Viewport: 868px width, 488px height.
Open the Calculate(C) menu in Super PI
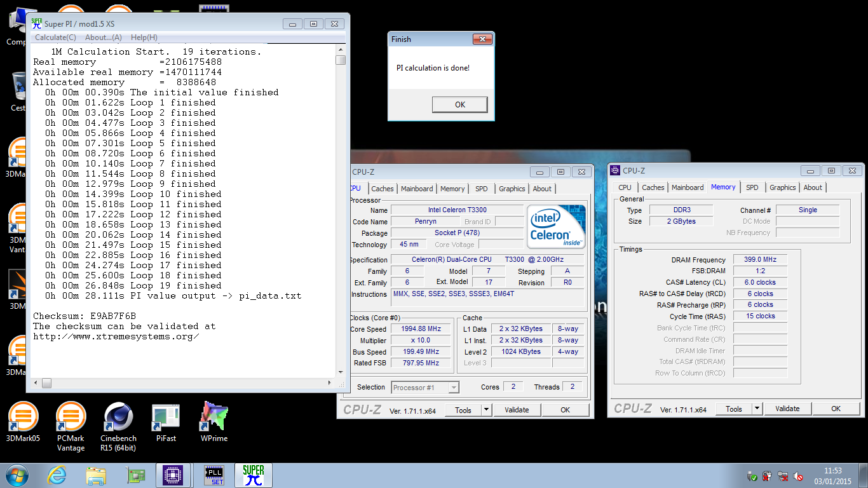point(55,37)
